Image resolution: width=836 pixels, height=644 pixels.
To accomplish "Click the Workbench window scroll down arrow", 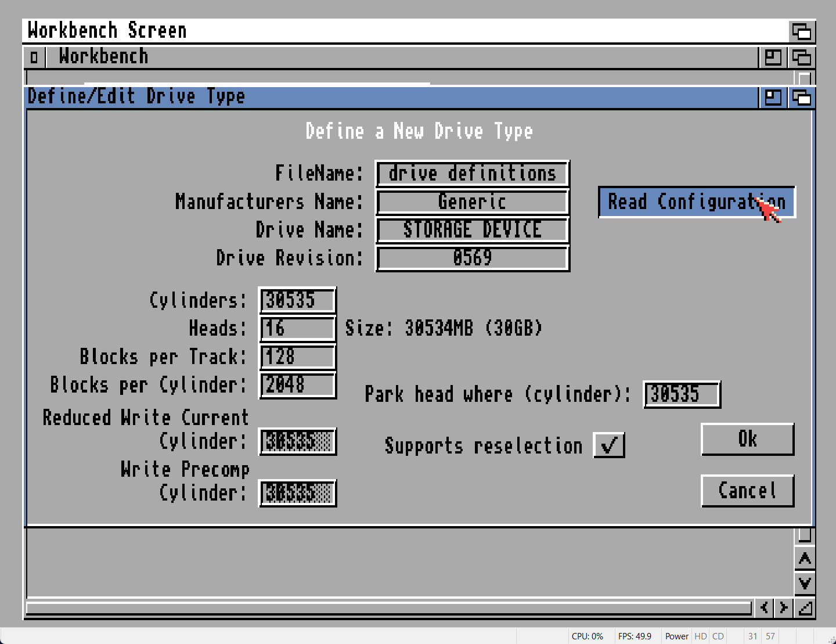I will tap(805, 582).
